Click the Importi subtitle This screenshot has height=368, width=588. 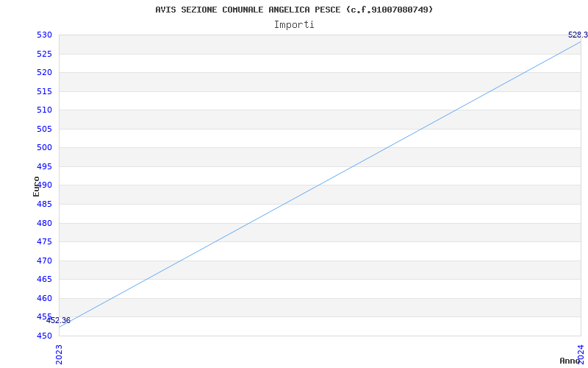294,25
